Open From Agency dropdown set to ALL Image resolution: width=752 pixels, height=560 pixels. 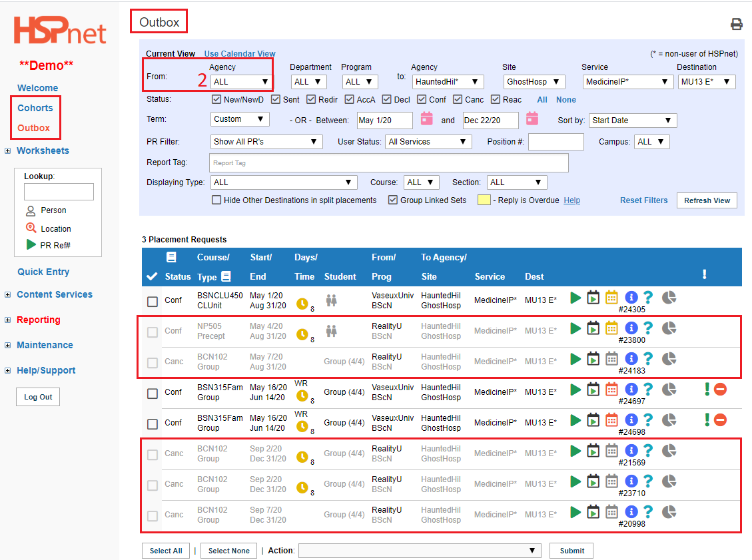click(x=240, y=82)
